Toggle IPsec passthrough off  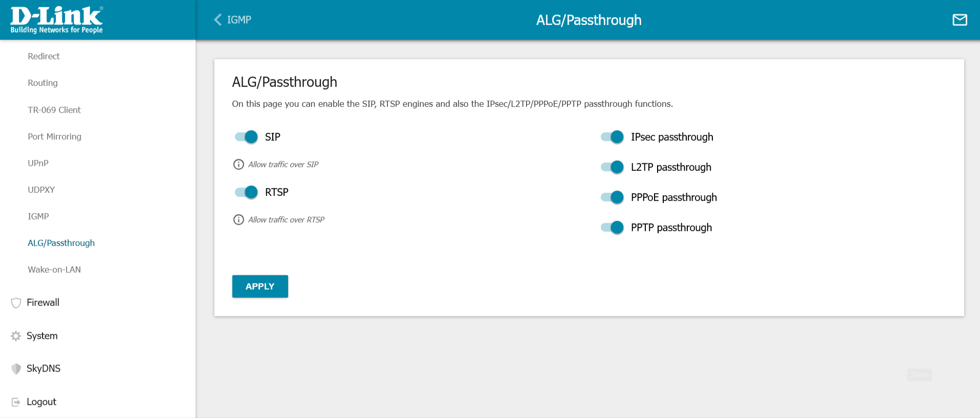pos(612,137)
